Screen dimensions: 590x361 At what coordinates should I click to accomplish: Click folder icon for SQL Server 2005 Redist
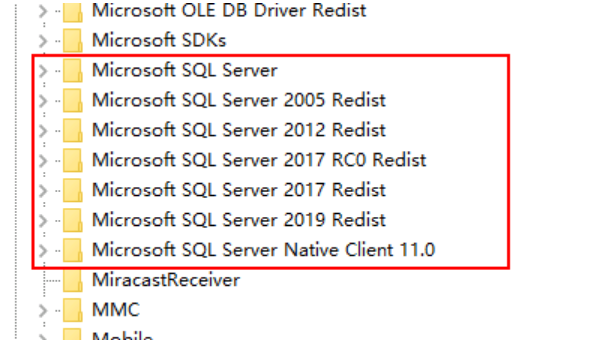[x=73, y=100]
